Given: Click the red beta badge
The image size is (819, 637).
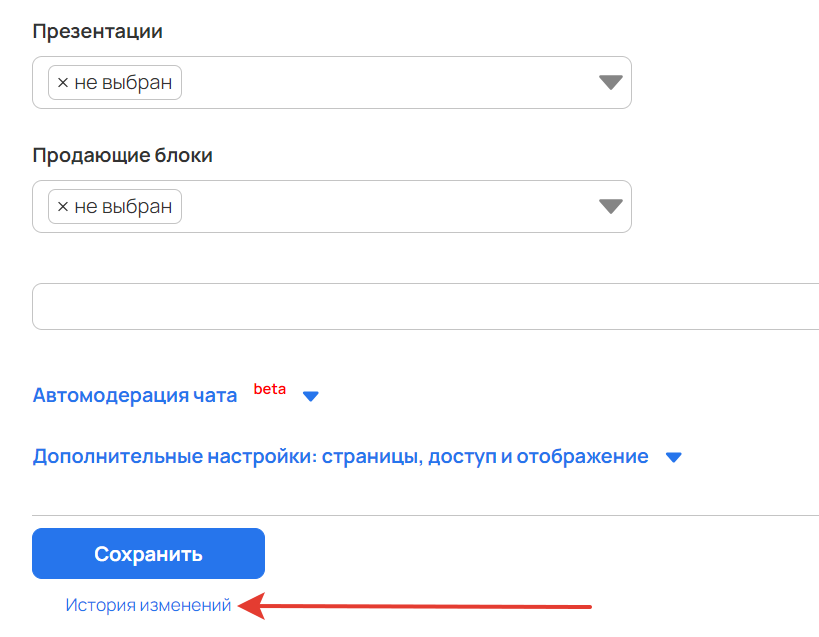Looking at the screenshot, I should coord(269,389).
